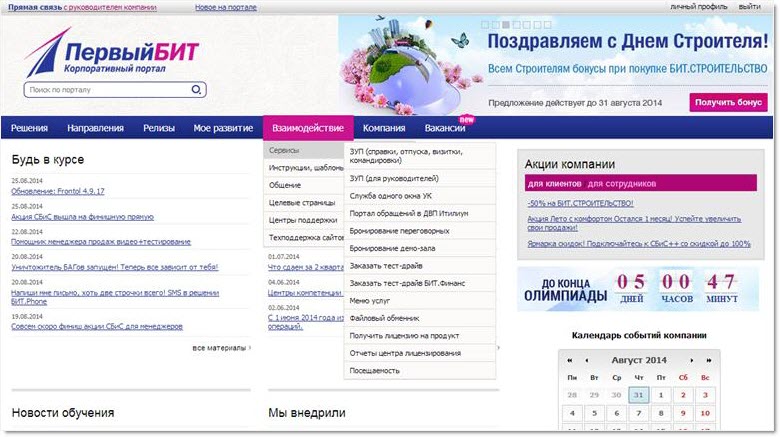780x437 pixels.
Task: Open the Решения navigation menu
Action: [x=30, y=128]
